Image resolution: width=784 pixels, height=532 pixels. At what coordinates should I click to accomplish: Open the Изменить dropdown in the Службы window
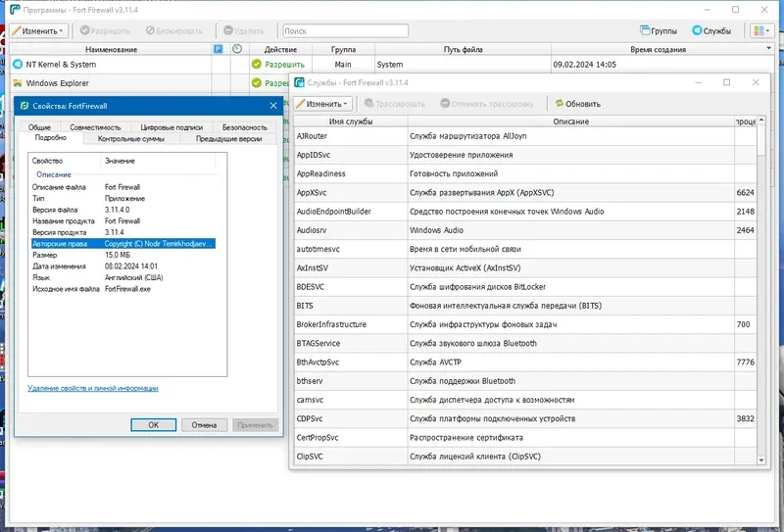point(323,104)
